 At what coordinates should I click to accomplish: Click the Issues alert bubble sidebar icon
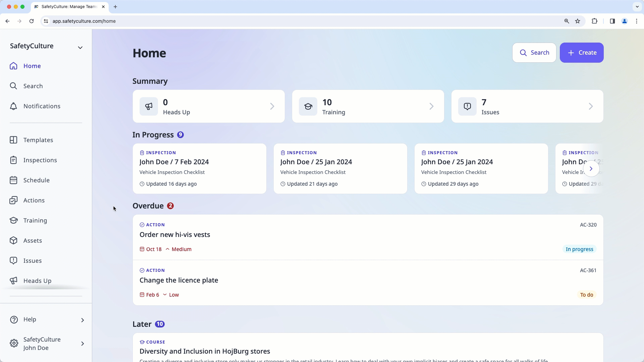point(13,261)
